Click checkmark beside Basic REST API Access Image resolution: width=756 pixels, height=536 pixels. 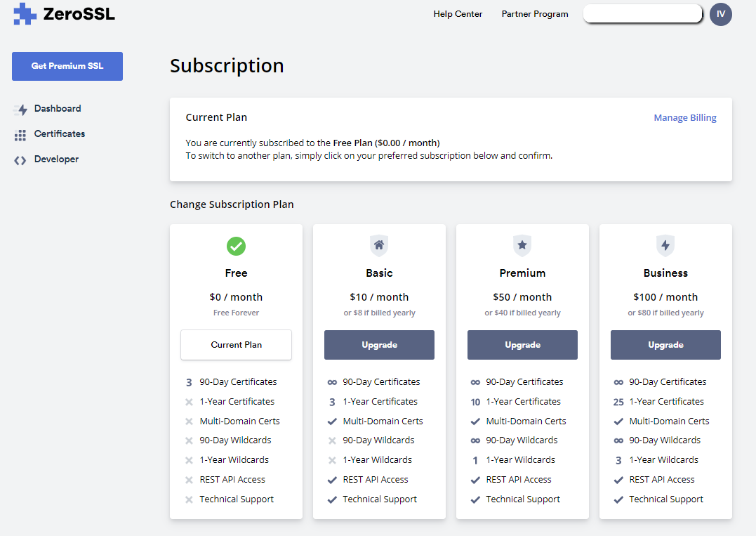pyautogui.click(x=332, y=480)
